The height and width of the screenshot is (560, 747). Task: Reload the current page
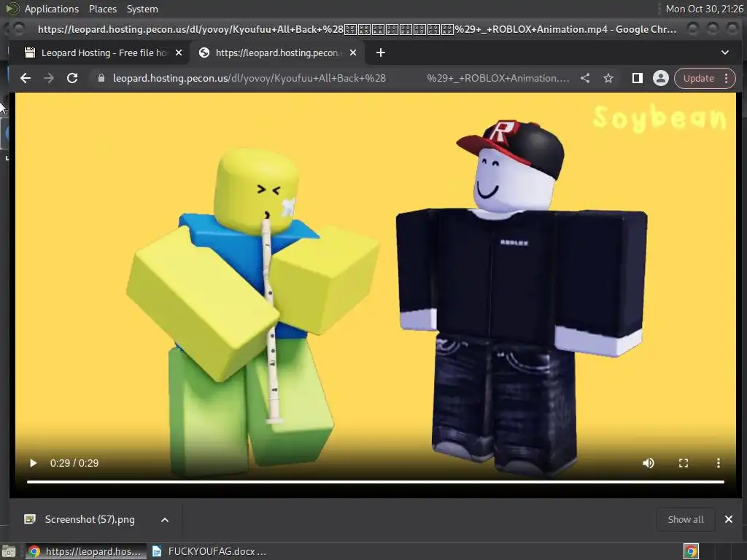coord(72,78)
